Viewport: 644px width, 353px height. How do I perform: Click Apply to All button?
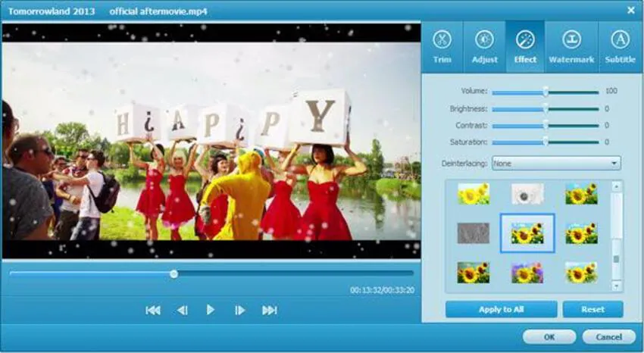[x=501, y=310]
